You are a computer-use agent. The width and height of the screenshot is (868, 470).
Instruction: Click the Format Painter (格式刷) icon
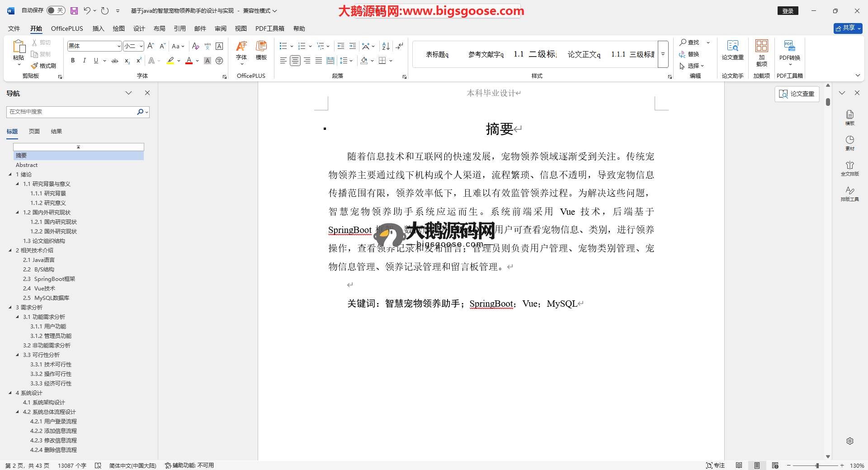pyautogui.click(x=43, y=66)
